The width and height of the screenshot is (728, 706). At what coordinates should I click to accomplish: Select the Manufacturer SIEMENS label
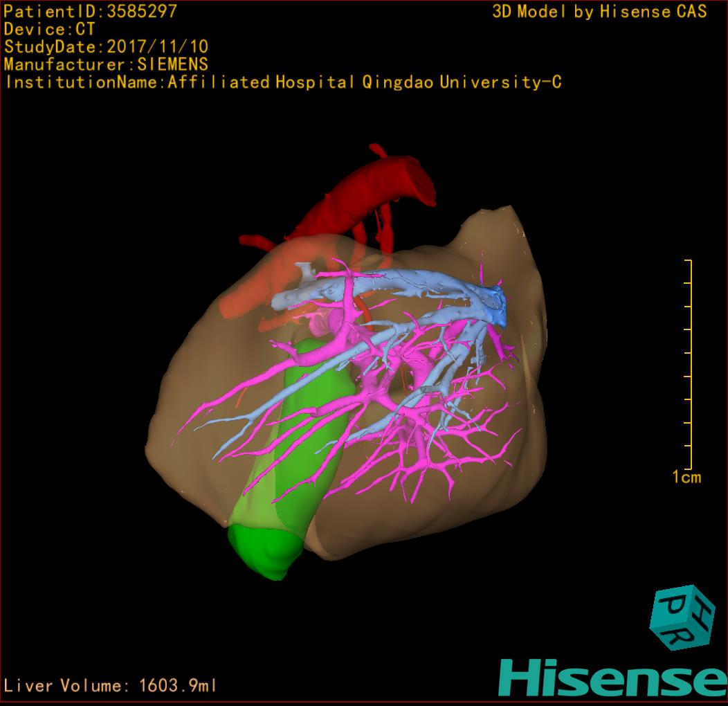(x=106, y=64)
